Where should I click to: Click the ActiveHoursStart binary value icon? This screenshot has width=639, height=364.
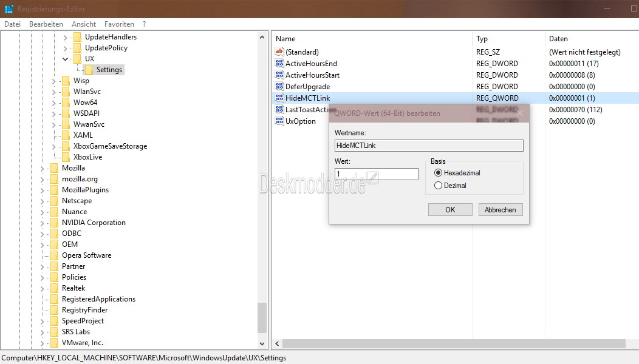click(x=279, y=75)
